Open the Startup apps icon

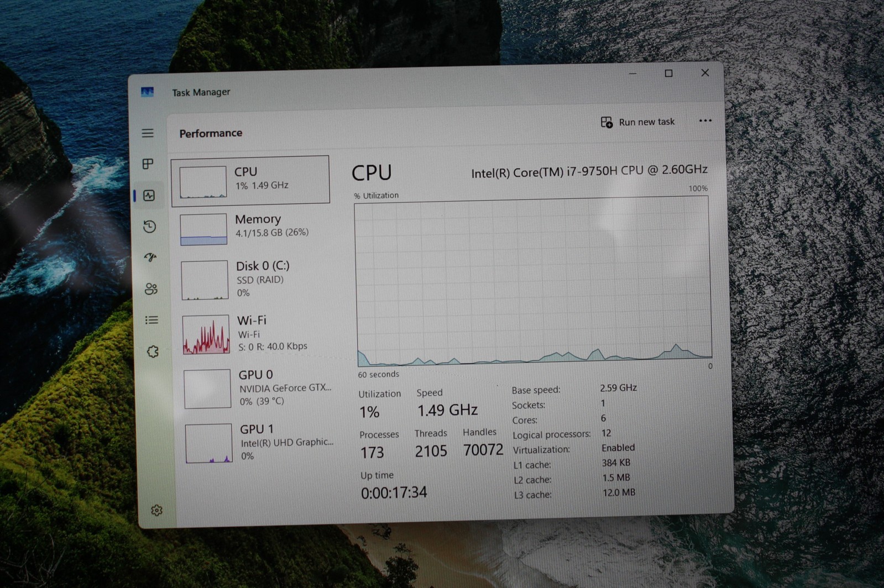[150, 257]
